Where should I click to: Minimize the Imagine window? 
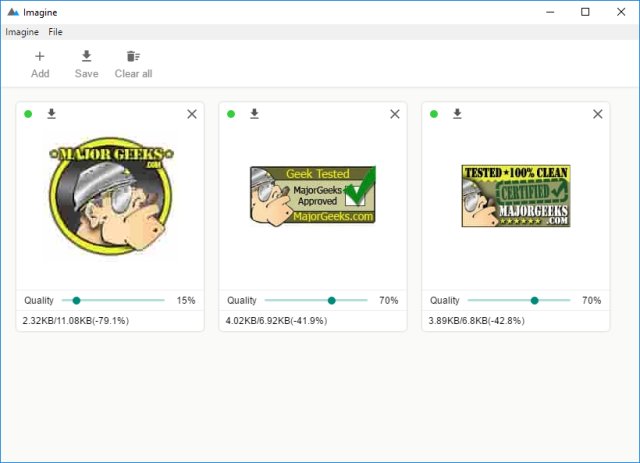coord(550,12)
